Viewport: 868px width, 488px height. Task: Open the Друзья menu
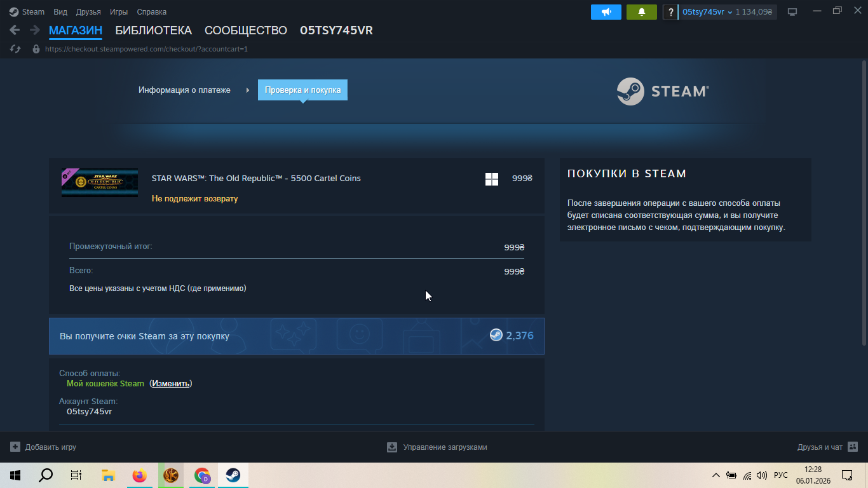tap(88, 12)
